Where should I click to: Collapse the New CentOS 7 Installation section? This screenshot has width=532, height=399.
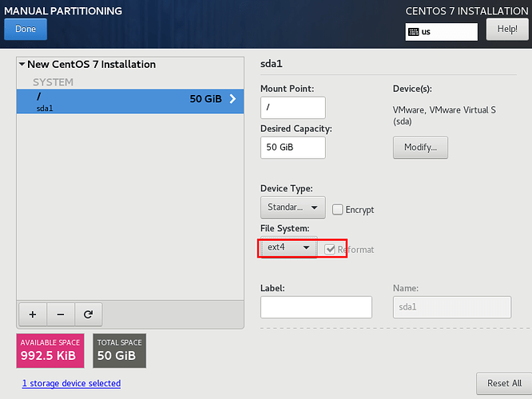pyautogui.click(x=22, y=65)
